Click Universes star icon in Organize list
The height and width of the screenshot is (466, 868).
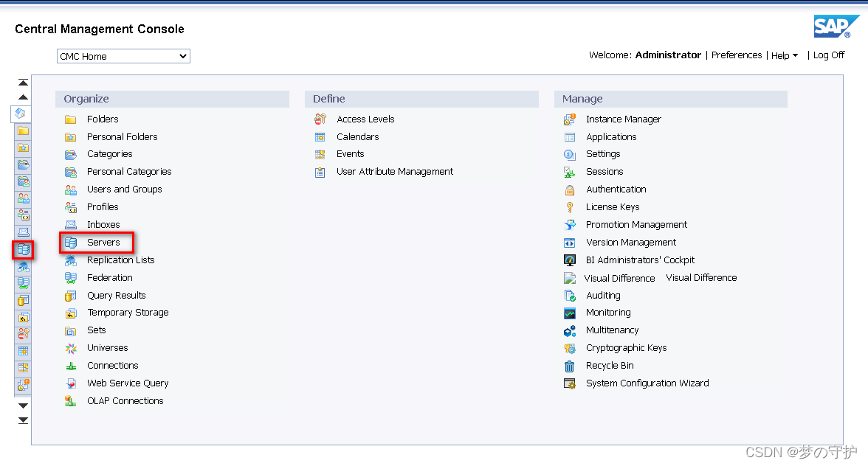71,348
